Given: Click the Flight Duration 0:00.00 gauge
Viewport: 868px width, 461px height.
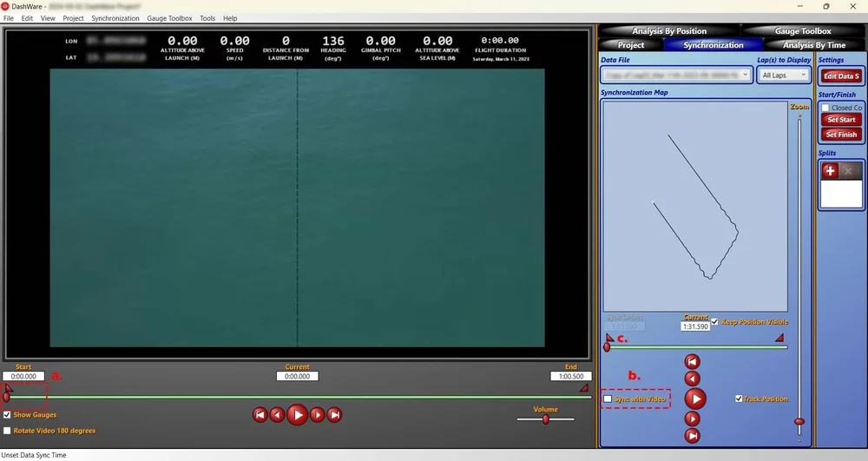Looking at the screenshot, I should pyautogui.click(x=500, y=48).
